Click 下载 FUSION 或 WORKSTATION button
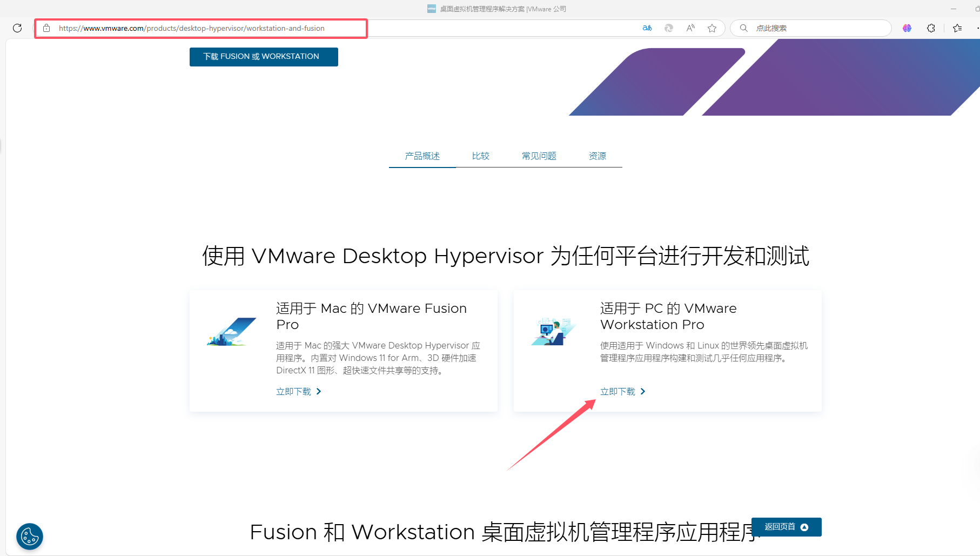The height and width of the screenshot is (556, 980). click(264, 57)
